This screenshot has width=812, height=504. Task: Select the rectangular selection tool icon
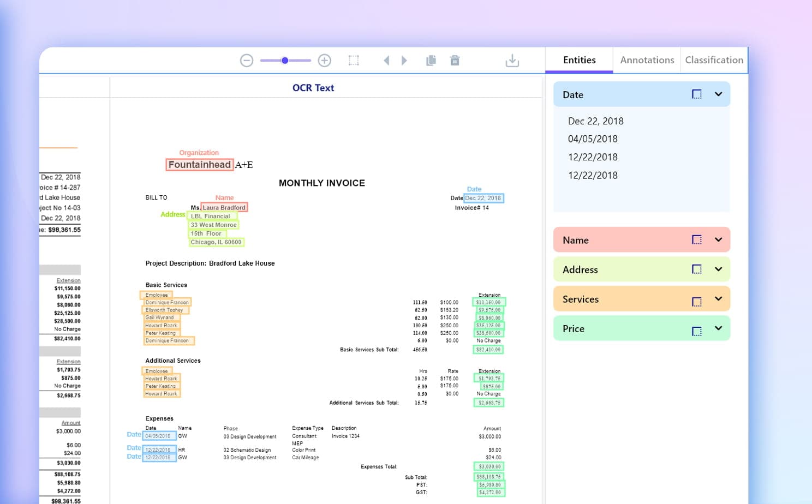354,61
